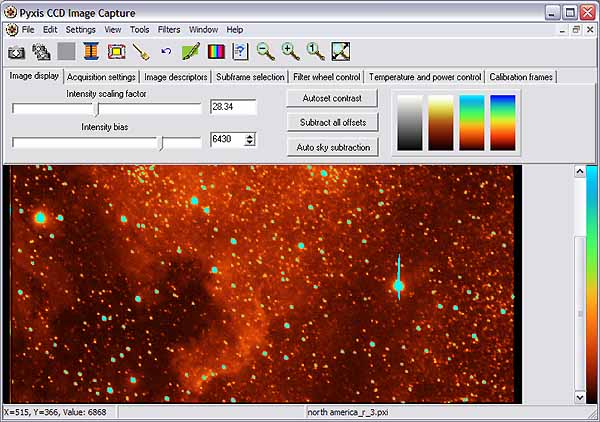The image size is (600, 422).
Task: Zoom in with the plus magnifier
Action: click(290, 52)
